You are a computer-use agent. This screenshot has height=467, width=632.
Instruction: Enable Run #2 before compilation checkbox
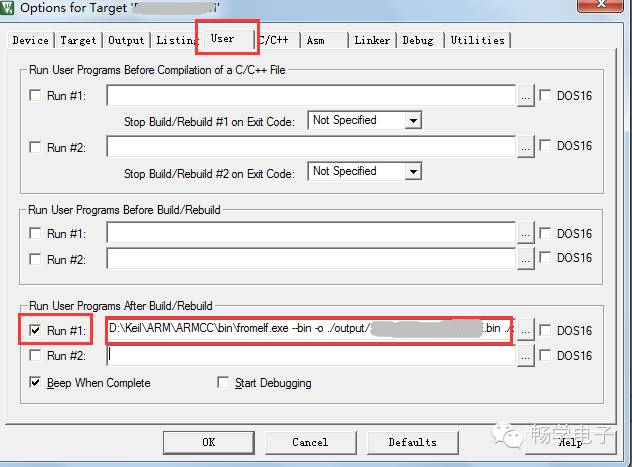tap(35, 147)
